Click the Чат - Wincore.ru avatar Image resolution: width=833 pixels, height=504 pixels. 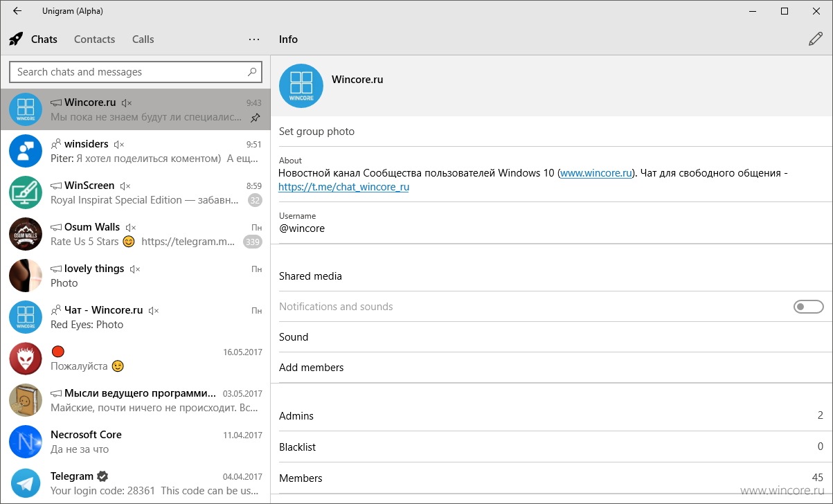[x=26, y=317]
